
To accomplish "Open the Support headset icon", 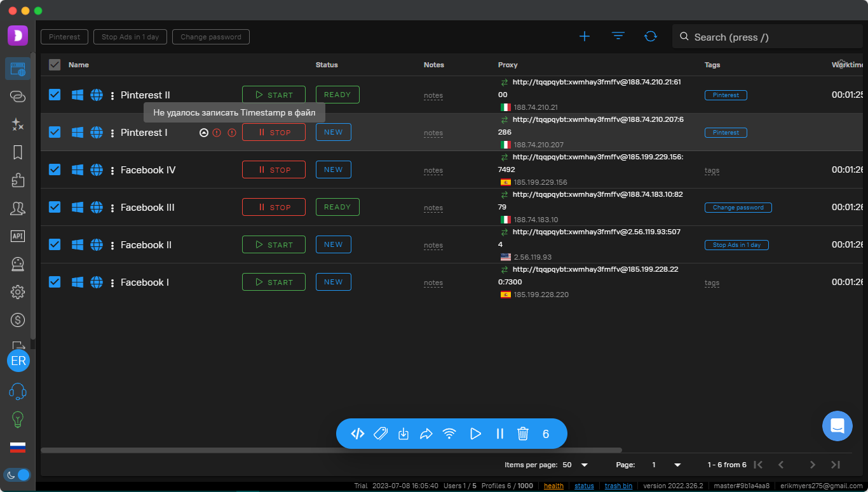I will 18,391.
